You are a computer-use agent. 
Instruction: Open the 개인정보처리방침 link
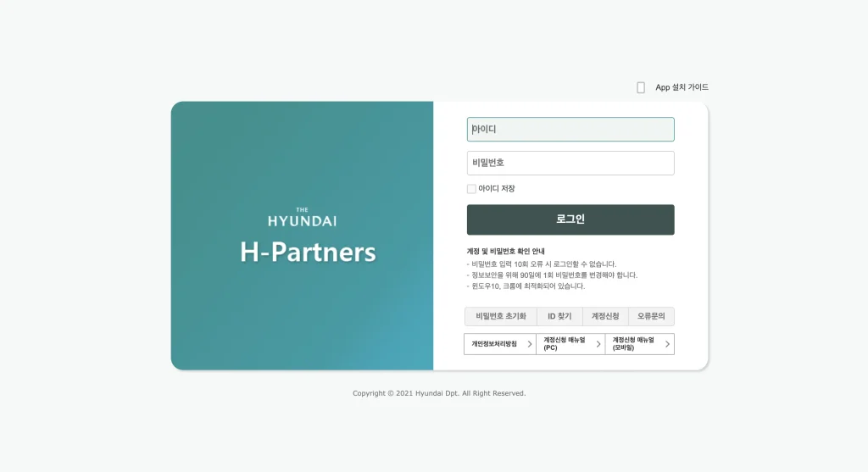499,344
